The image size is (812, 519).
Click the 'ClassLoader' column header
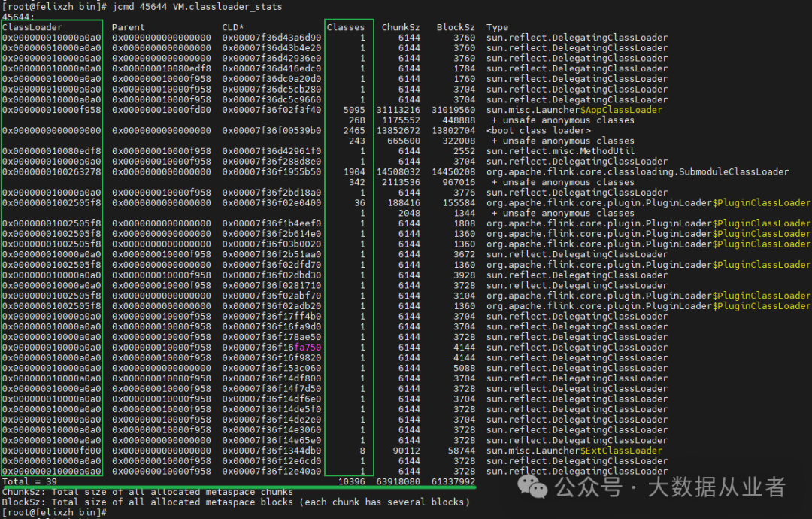pyautogui.click(x=32, y=27)
